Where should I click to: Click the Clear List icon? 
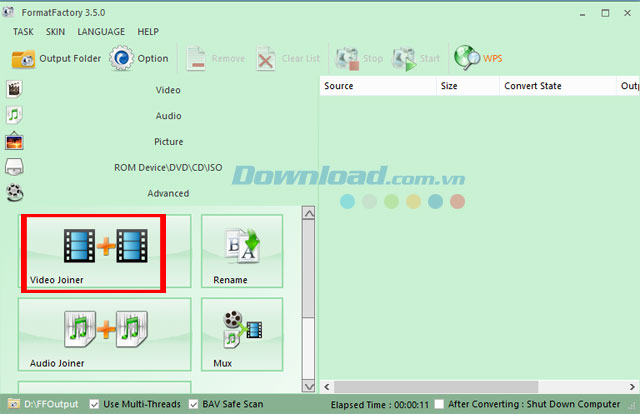pyautogui.click(x=266, y=59)
